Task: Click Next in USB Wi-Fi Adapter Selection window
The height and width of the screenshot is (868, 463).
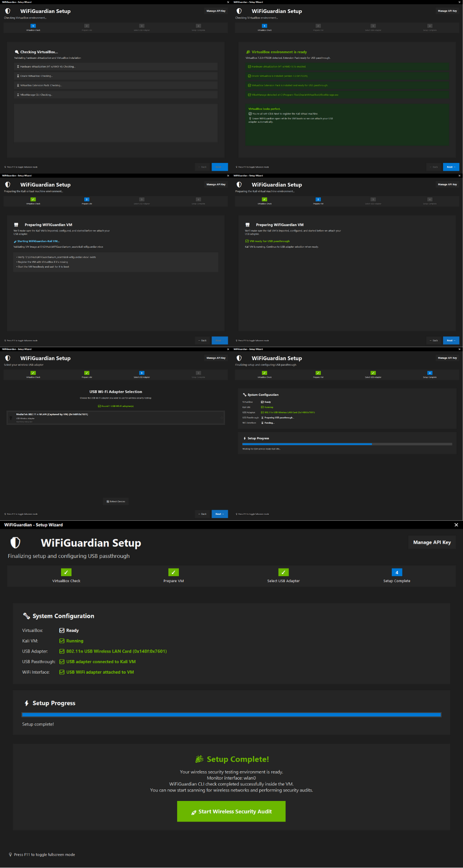Action: click(219, 514)
